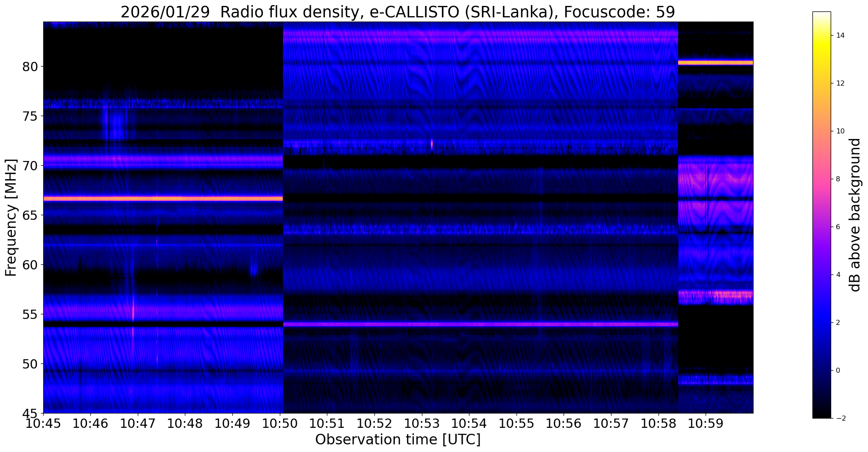Screen dimensions: 868x452
Task: Click the 'Observation time [UTC]' axis label
Action: click(398, 440)
